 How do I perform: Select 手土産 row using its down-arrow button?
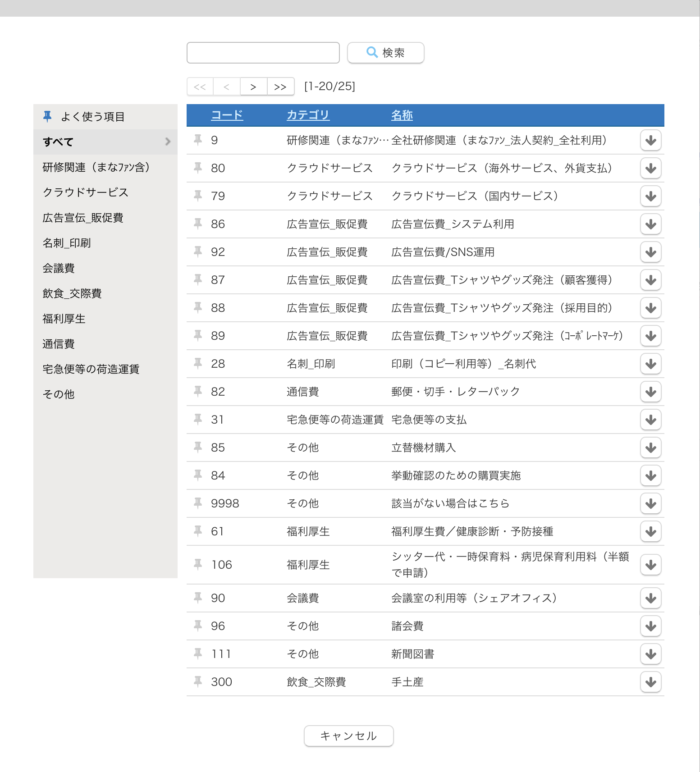tap(650, 682)
